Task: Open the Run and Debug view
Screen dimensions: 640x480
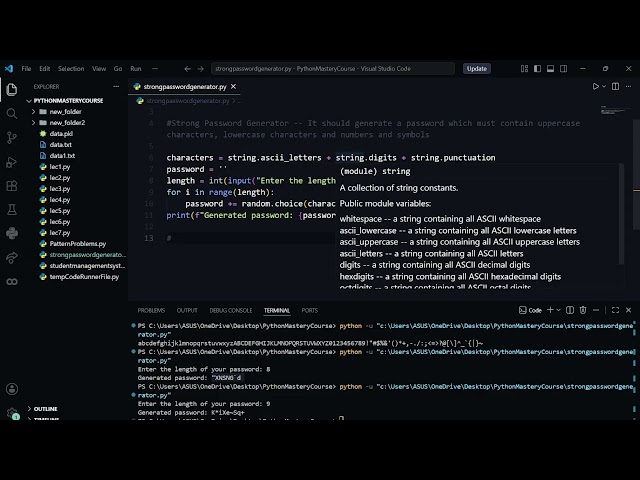Action: tap(12, 162)
